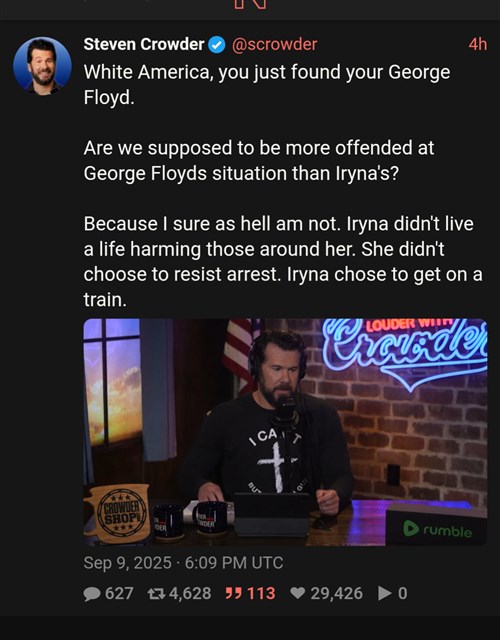Click the Sep 9, 2025 date link
Screen dimensions: 500x640
183,563
